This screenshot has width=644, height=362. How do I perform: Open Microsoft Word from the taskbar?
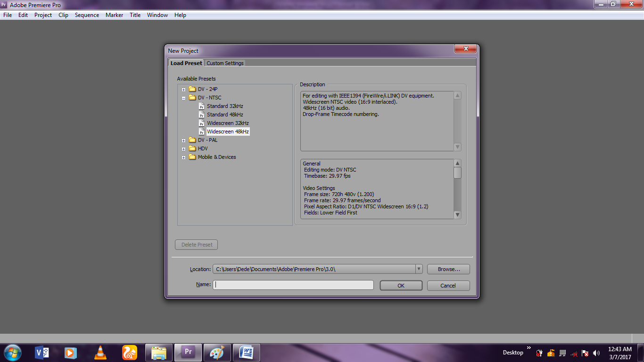(247, 353)
